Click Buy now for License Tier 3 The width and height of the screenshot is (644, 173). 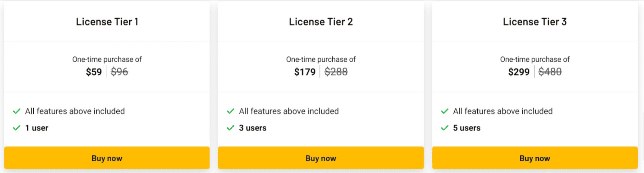[x=535, y=158]
